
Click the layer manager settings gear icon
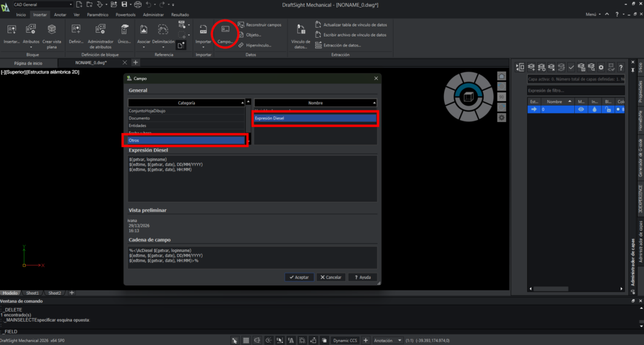601,67
